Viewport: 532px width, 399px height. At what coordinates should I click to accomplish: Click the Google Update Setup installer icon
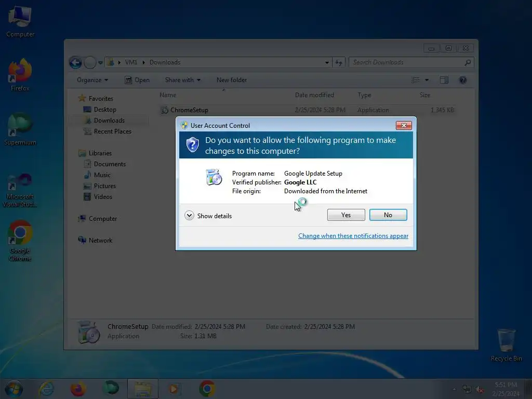pyautogui.click(x=214, y=177)
